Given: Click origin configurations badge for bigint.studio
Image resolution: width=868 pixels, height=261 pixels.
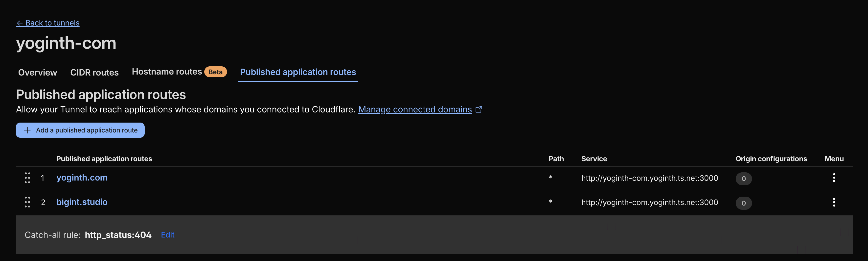Looking at the screenshot, I should coord(743,203).
